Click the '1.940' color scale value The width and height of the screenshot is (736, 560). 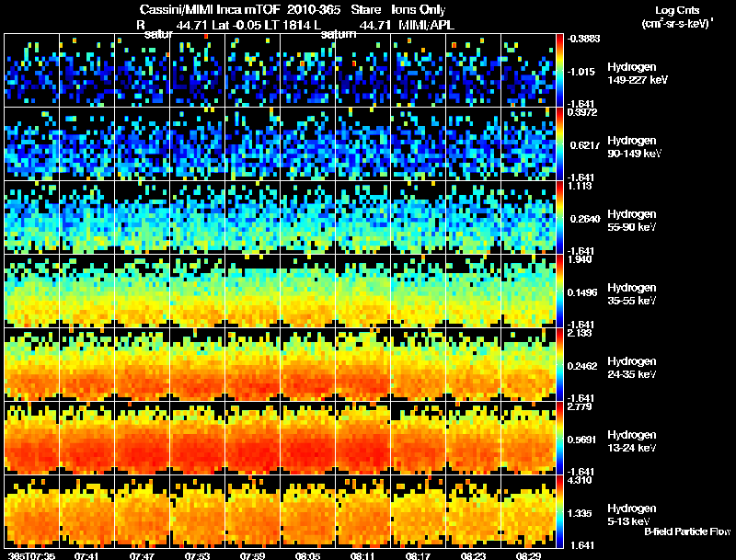click(x=580, y=259)
